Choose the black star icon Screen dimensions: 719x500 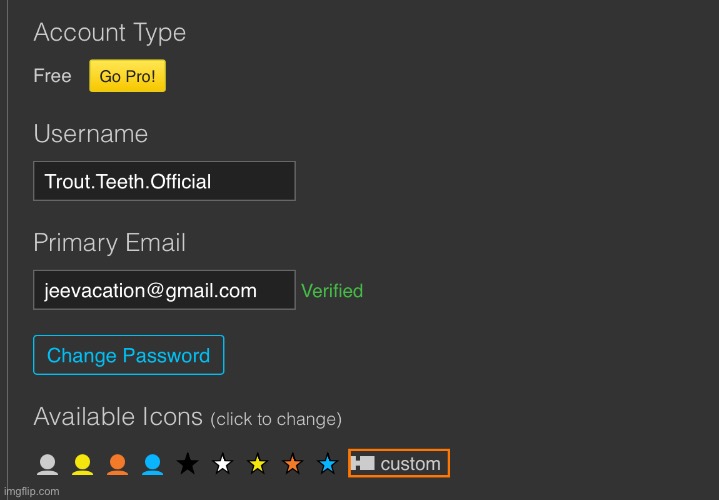(187, 464)
